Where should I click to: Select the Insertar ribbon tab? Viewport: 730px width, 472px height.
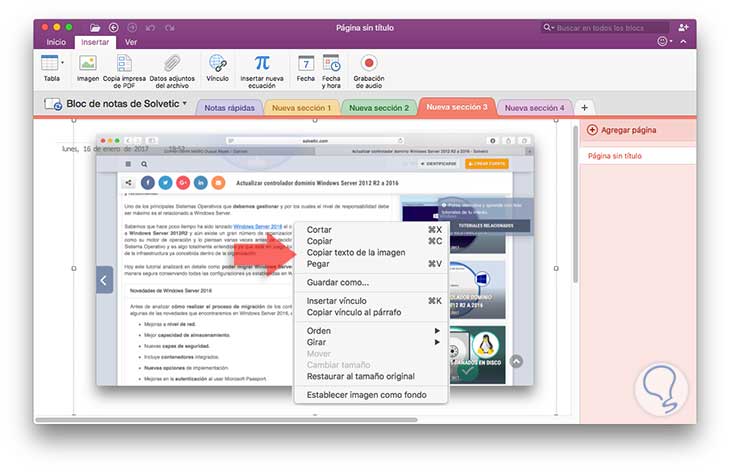95,42
